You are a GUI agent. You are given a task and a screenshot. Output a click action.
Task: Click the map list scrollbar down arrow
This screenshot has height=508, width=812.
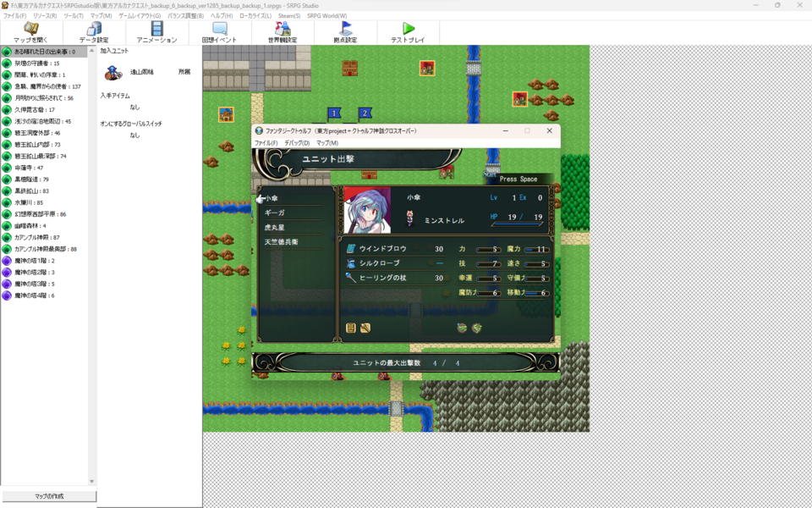click(91, 482)
